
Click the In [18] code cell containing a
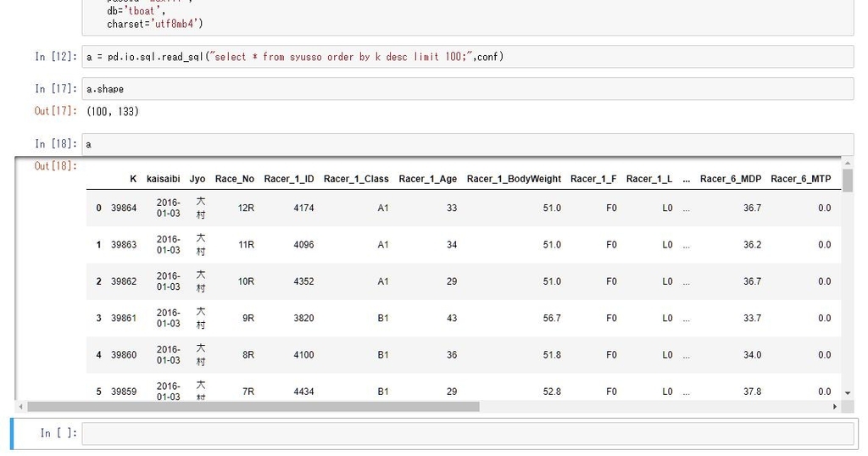(468, 144)
